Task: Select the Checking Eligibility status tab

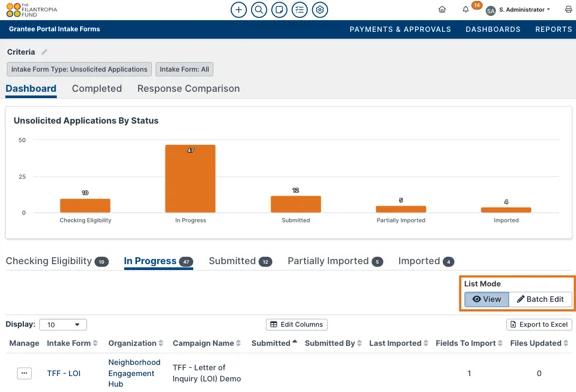Action: pyautogui.click(x=57, y=261)
